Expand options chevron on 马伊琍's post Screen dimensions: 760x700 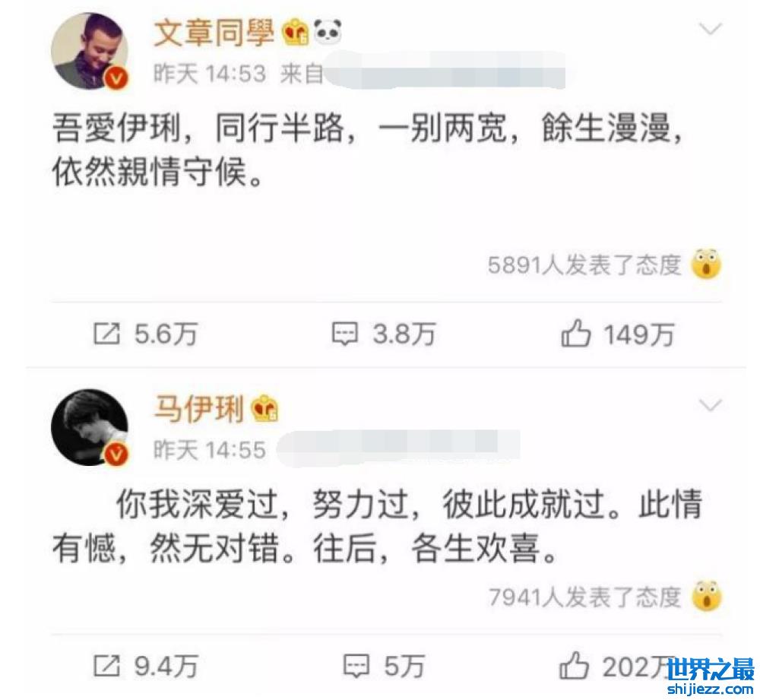(711, 405)
